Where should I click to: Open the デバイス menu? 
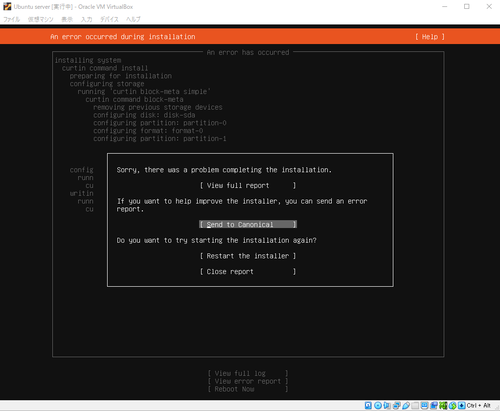(x=109, y=19)
